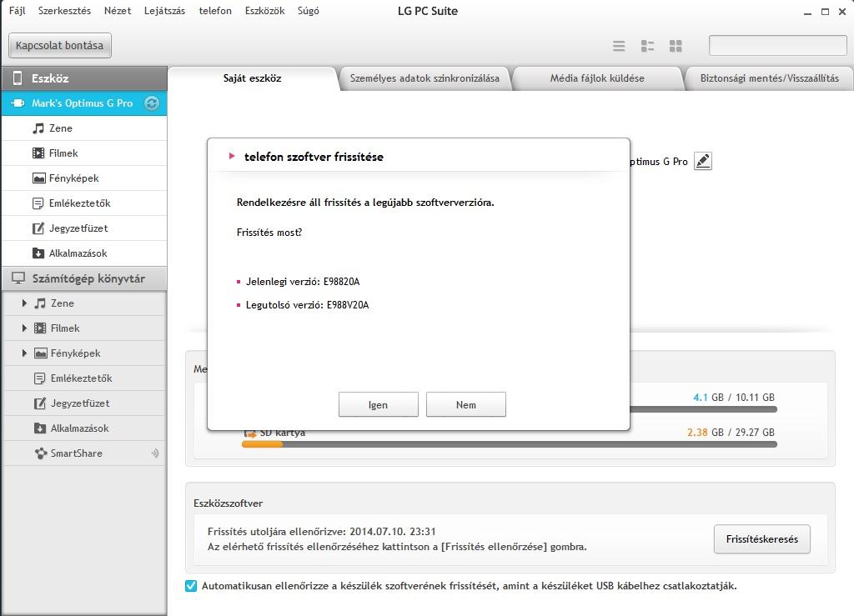The image size is (854, 616).
Task: Open library Alkalmazások item
Action: pos(84,428)
